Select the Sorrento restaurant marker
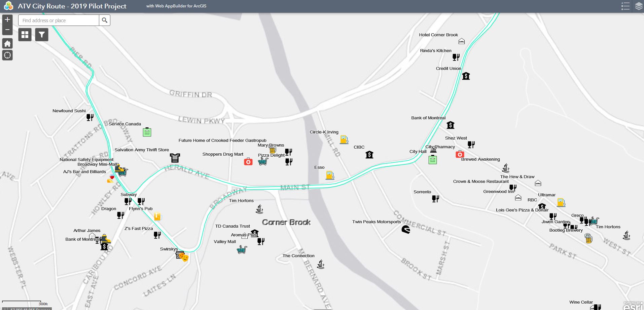 point(436,199)
